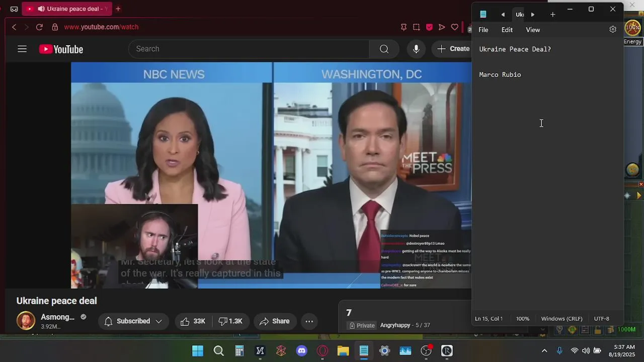Viewport: 644px width, 362px height.
Task: Bookmark the page with the heart icon
Action: coord(455,27)
